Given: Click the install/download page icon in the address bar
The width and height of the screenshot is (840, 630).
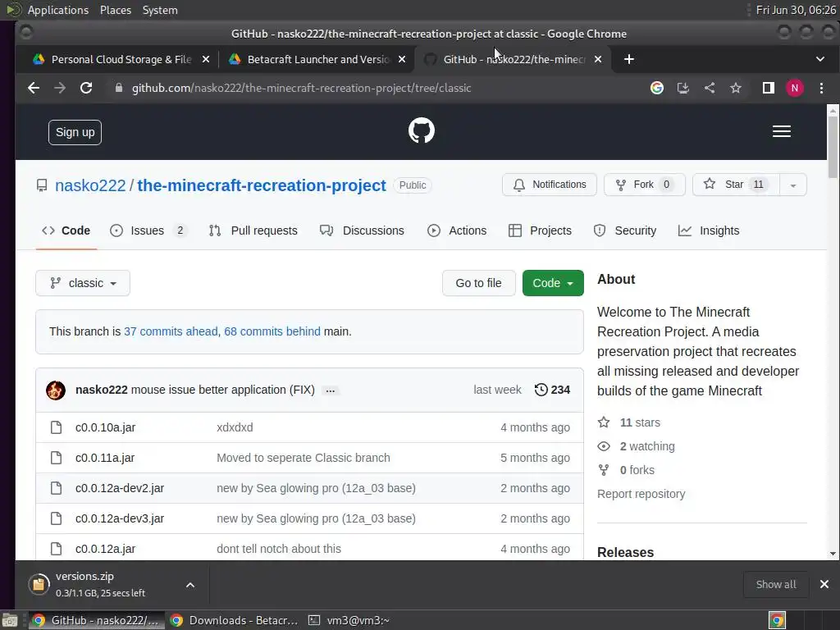Looking at the screenshot, I should tap(683, 88).
